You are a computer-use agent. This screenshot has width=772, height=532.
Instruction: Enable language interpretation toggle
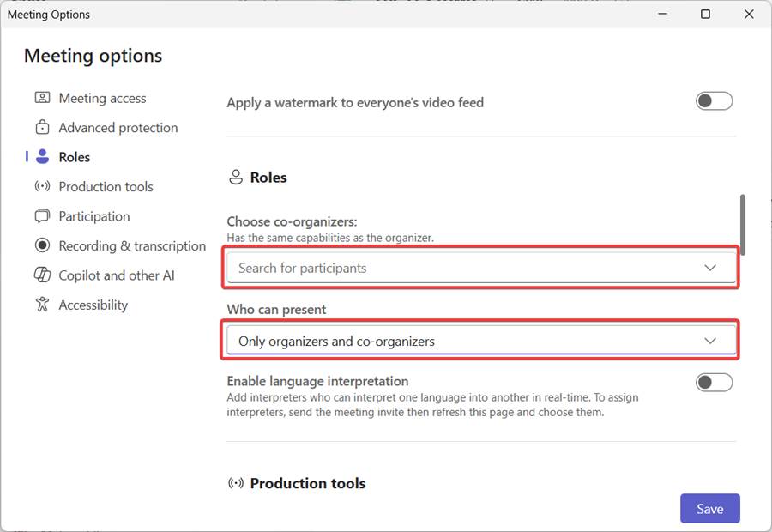[x=714, y=383]
